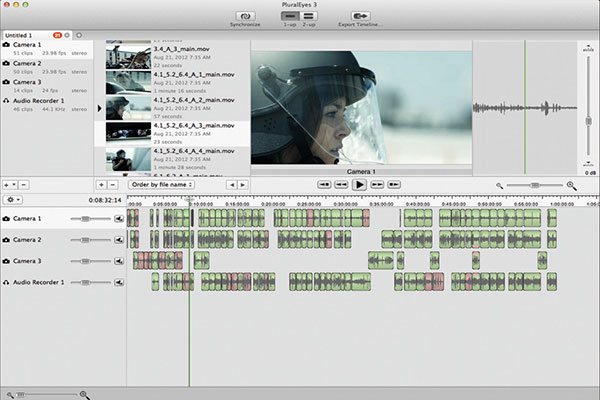This screenshot has width=600, height=400.
Task: Jump to the clip end
Action: (394, 184)
